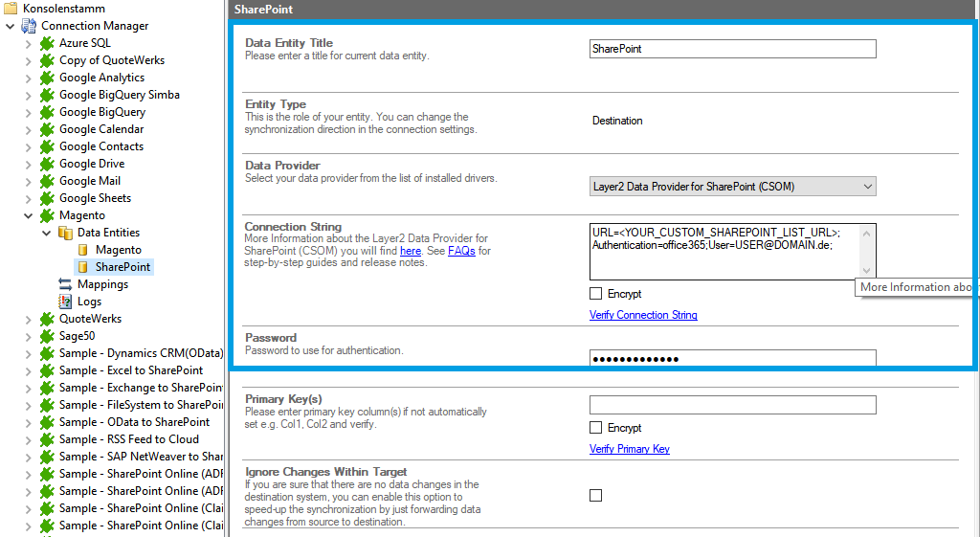Image resolution: width=980 pixels, height=537 pixels.
Task: Open the Data Provider dropdown
Action: [x=733, y=187]
